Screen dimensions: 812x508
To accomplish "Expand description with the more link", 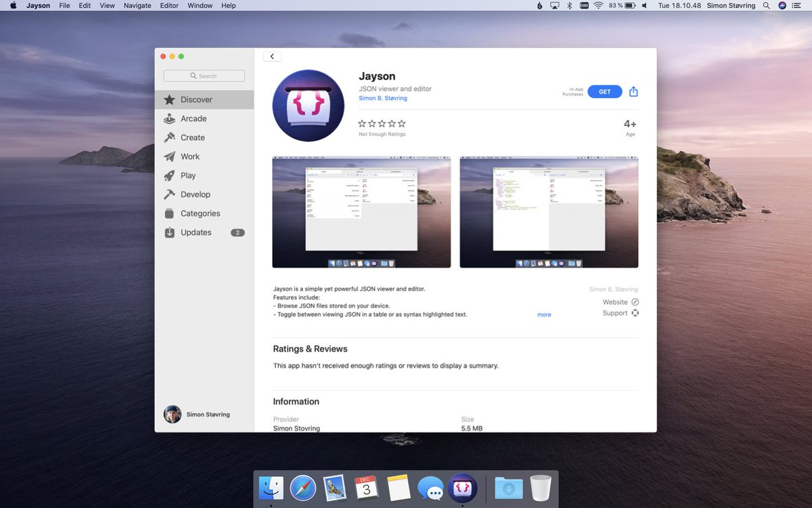I will pos(544,315).
